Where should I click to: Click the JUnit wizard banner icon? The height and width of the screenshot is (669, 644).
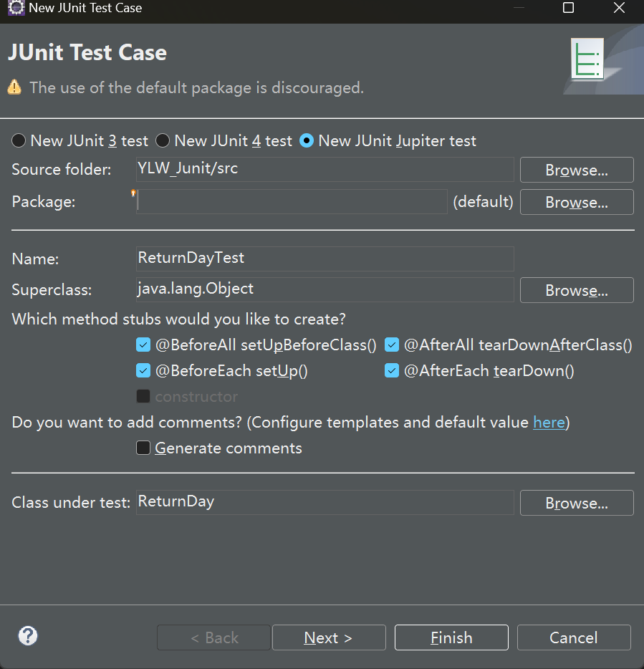tap(587, 59)
